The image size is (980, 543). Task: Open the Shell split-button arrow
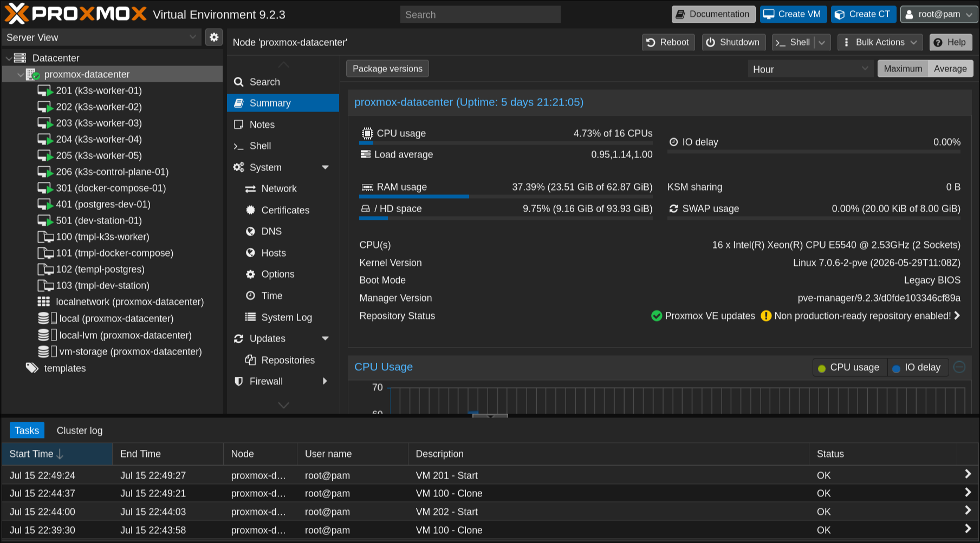[x=822, y=42]
